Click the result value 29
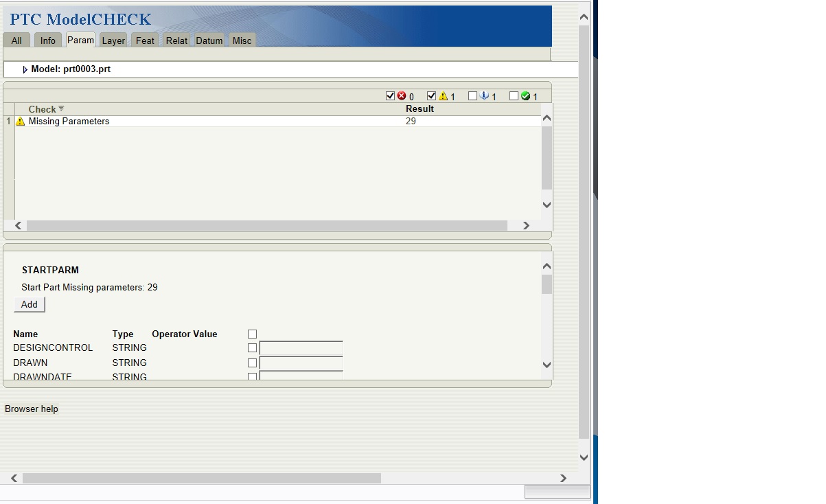This screenshot has height=504, width=826. point(411,122)
